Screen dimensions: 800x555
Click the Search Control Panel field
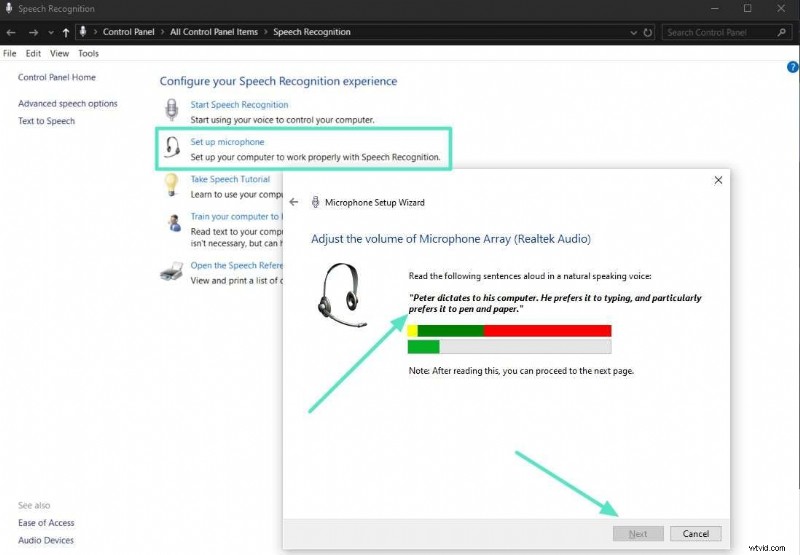(x=720, y=32)
